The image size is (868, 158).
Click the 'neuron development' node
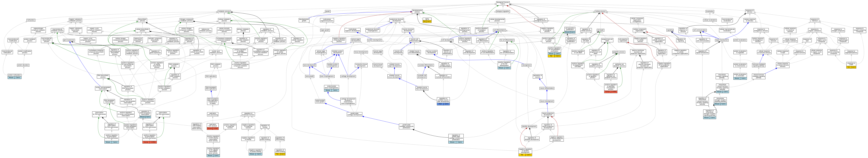click(x=547, y=101)
